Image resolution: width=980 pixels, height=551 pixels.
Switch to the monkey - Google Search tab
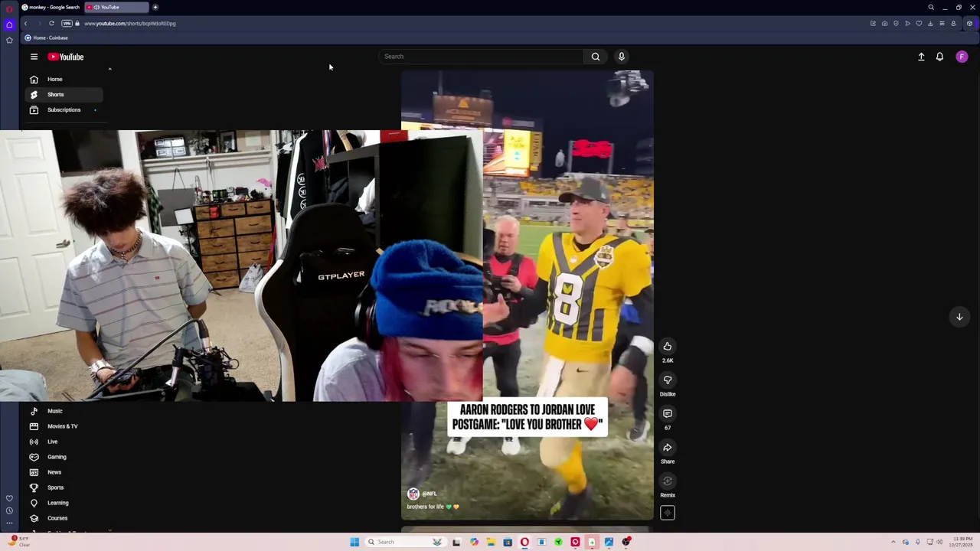(51, 7)
